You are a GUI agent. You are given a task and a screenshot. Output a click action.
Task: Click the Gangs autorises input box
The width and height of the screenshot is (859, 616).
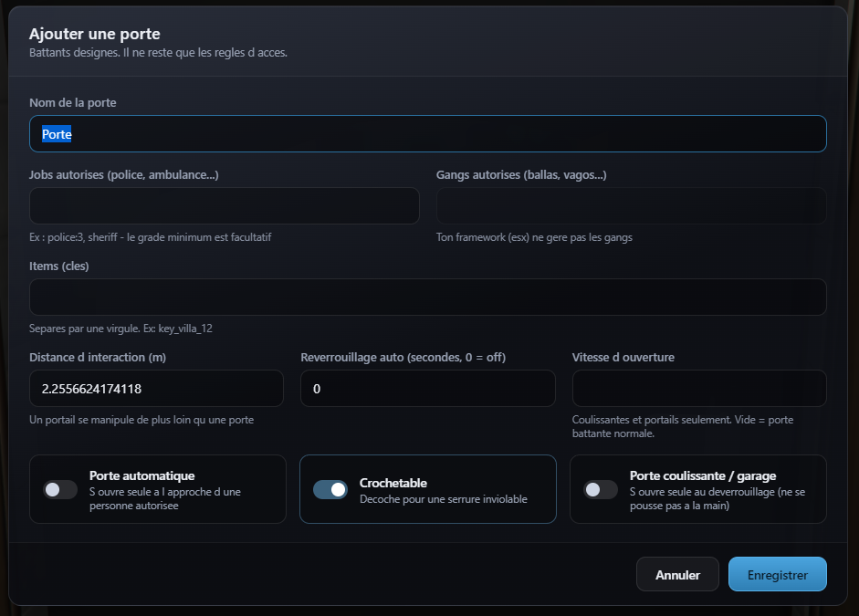(x=631, y=206)
